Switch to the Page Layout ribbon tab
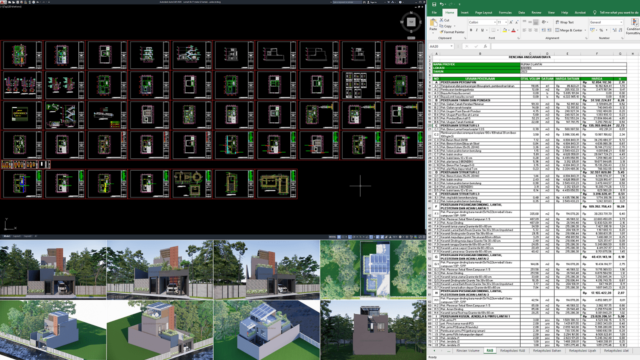 484,13
